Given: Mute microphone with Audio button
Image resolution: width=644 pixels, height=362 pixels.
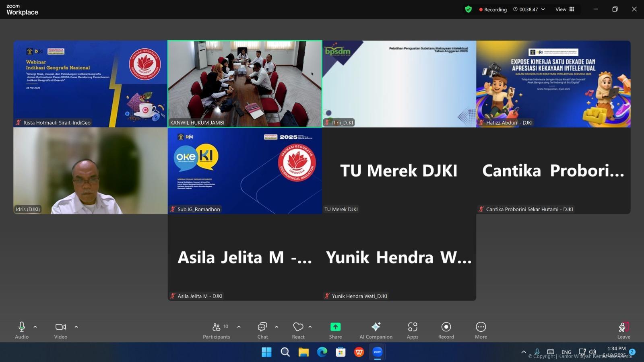Looking at the screenshot, I should 22,330.
